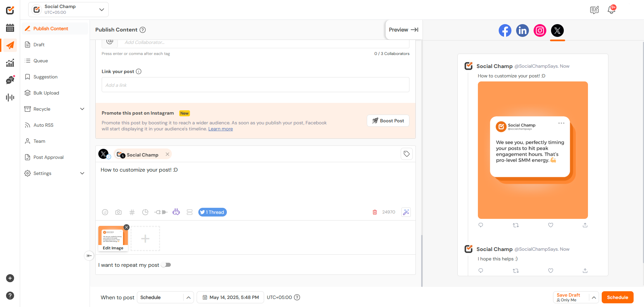Click the timezone help icon
The image size is (644, 307).
pyautogui.click(x=297, y=297)
